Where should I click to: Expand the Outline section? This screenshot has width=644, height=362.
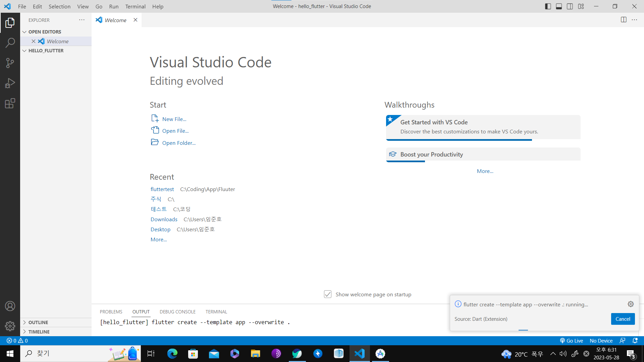point(56,322)
